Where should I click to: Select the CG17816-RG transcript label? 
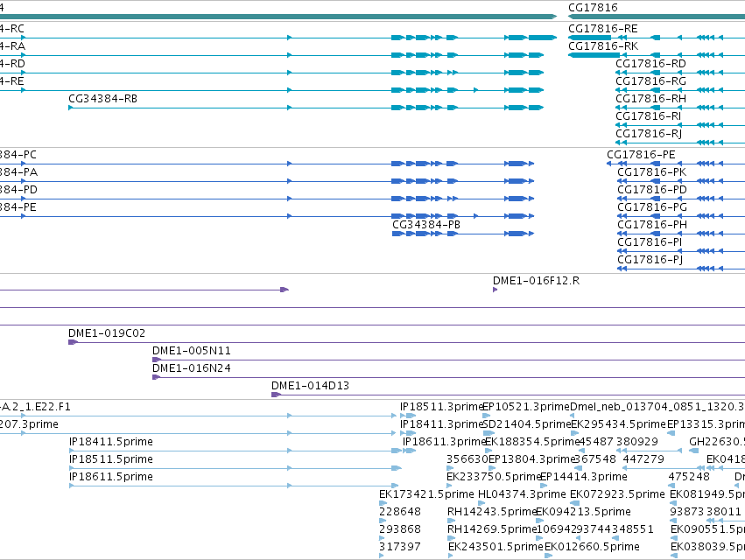point(651,81)
